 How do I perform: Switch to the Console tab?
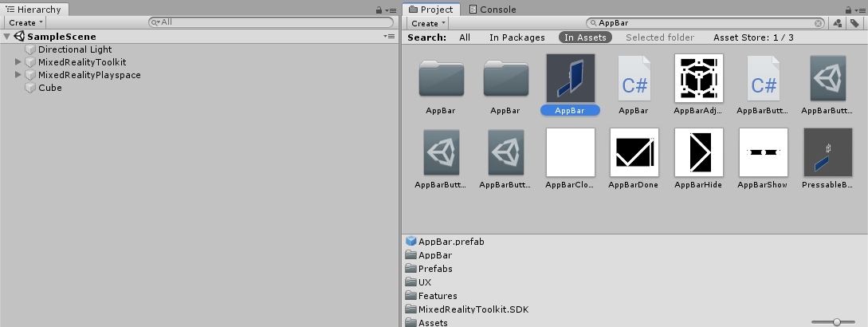pos(492,10)
